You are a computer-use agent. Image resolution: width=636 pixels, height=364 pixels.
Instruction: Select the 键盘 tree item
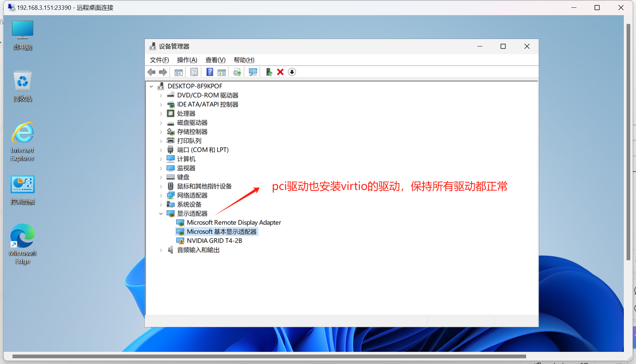(183, 177)
